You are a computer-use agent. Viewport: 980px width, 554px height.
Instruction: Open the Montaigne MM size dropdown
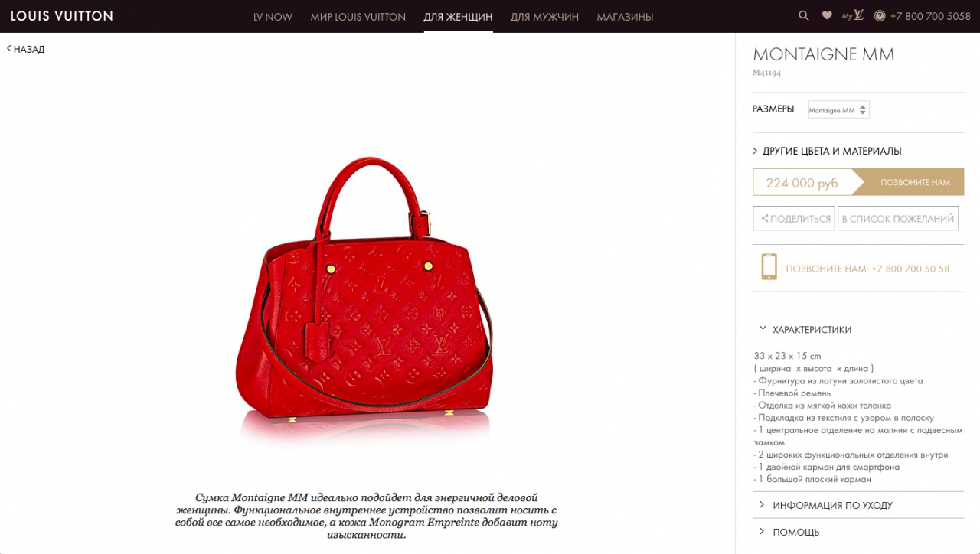[838, 110]
